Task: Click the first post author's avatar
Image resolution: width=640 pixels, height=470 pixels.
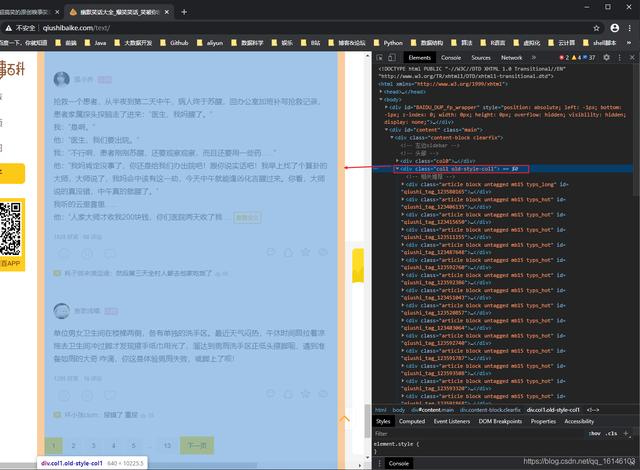Action: point(62,79)
